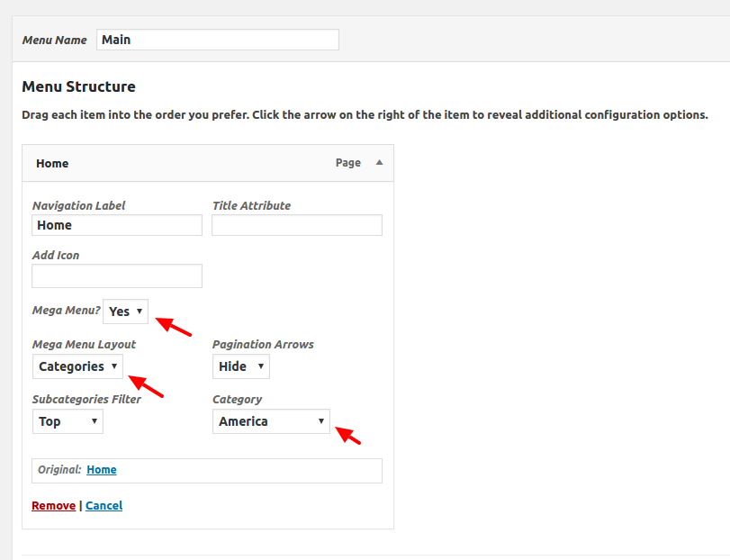Image resolution: width=730 pixels, height=560 pixels.
Task: Click the Subcategories Filter label text
Action: coord(86,400)
